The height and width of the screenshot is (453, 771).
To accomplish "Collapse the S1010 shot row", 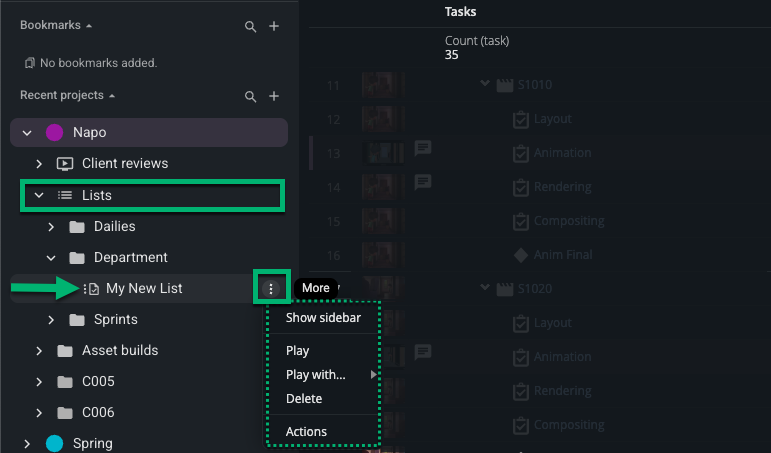I will point(485,83).
